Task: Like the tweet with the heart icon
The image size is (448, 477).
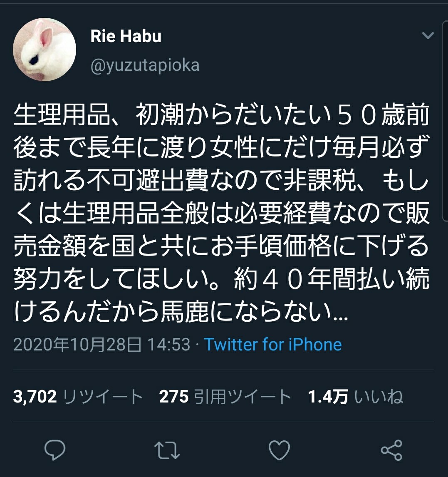Action: [279, 450]
